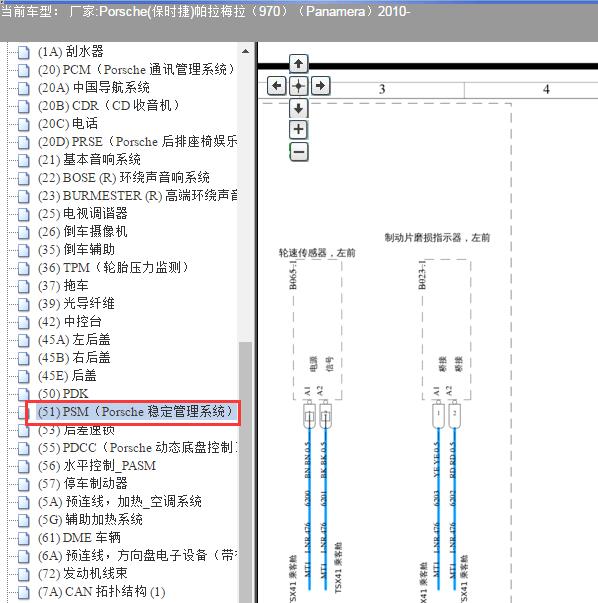Pan diagram up with the up arrow button

tap(298, 63)
